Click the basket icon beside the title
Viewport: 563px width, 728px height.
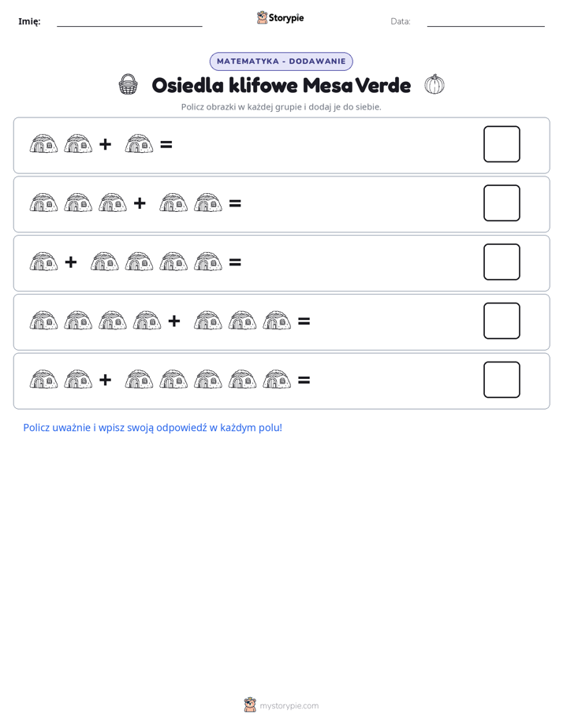(x=129, y=84)
